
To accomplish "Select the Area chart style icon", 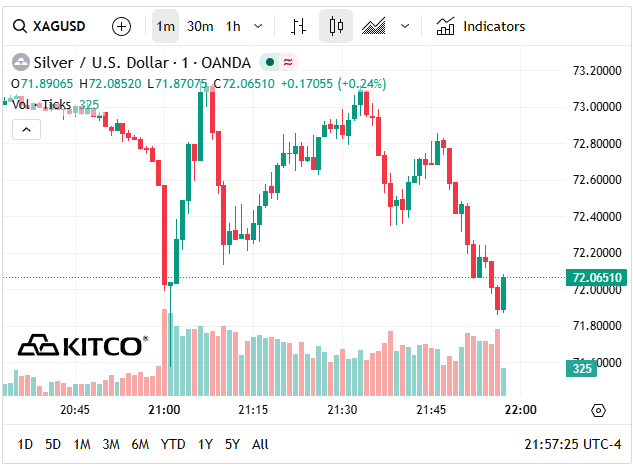I will click(375, 26).
